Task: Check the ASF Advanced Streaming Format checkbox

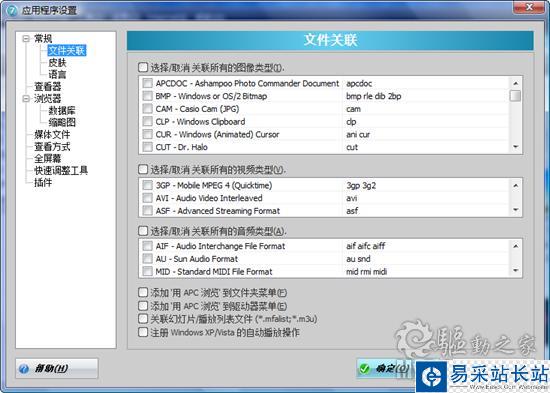Action: tap(148, 211)
